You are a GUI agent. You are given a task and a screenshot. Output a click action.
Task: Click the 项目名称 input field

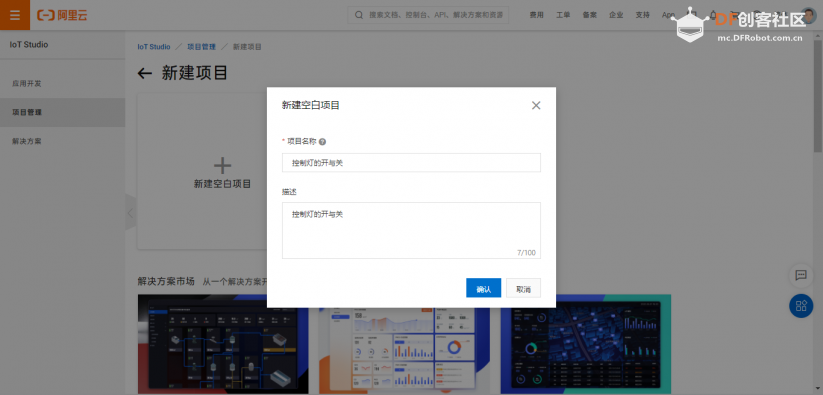[411, 163]
